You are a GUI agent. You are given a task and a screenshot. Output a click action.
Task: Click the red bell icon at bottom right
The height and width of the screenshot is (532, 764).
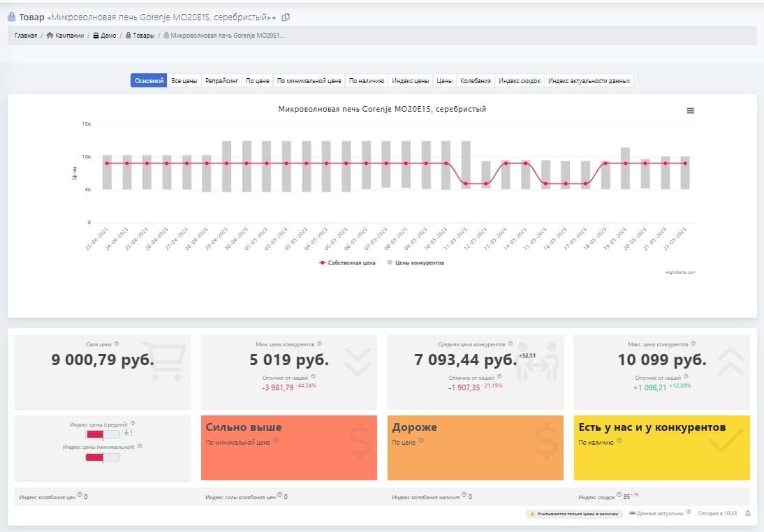pos(748,513)
